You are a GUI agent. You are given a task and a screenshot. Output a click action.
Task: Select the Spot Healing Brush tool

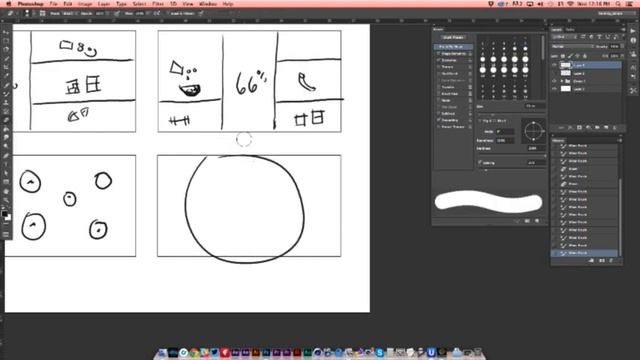click(x=6, y=85)
